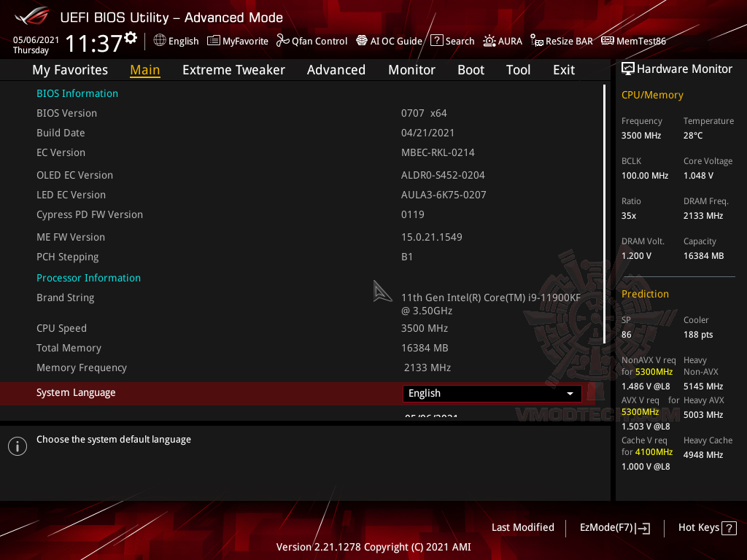Open AI OC Guide brain icon
The width and height of the screenshot is (747, 560).
pyautogui.click(x=362, y=41)
